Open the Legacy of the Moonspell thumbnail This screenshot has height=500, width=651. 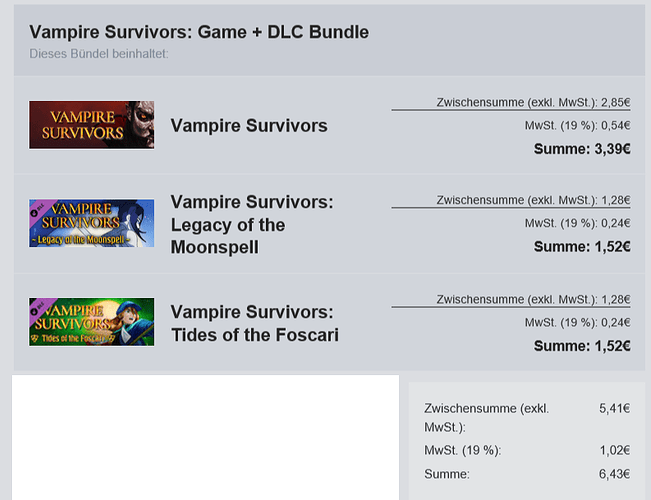tap(91, 223)
